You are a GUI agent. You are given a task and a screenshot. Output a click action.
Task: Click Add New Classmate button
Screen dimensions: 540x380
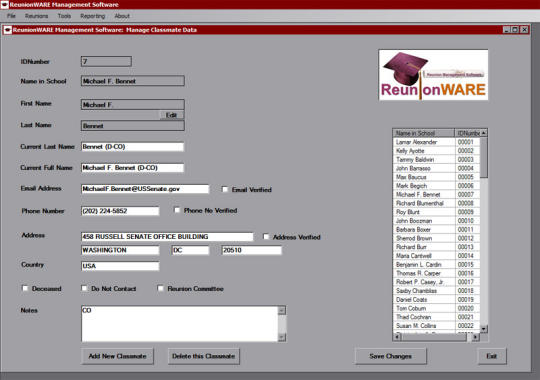(x=117, y=356)
